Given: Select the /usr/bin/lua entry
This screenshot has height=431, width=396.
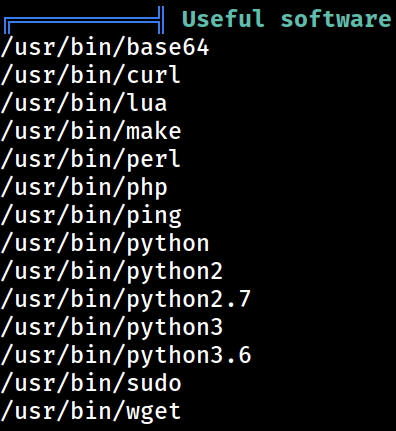Looking at the screenshot, I should click(x=84, y=103).
